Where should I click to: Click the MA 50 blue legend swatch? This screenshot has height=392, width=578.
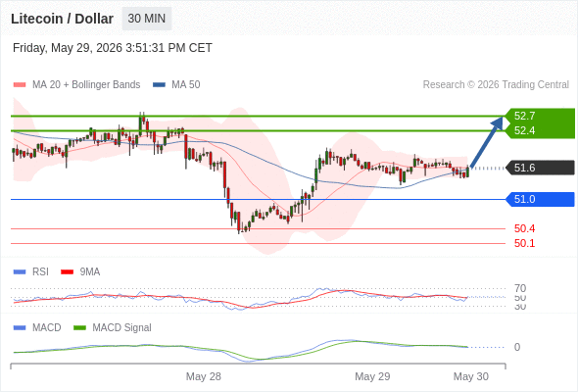point(159,85)
